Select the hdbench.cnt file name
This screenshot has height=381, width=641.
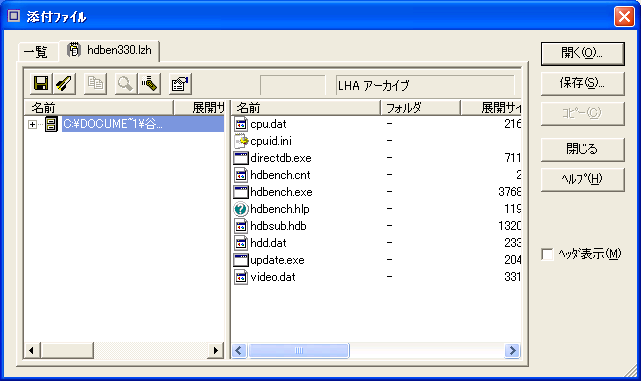point(280,175)
